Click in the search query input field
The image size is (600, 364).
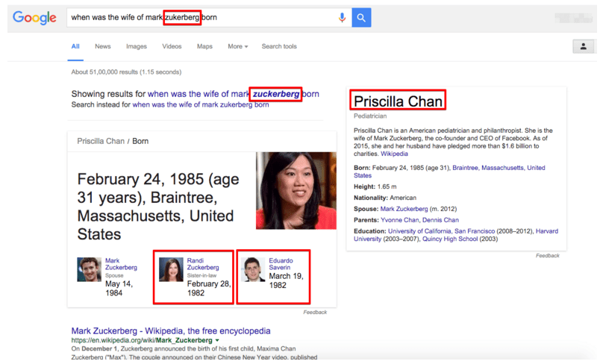tap(201, 18)
